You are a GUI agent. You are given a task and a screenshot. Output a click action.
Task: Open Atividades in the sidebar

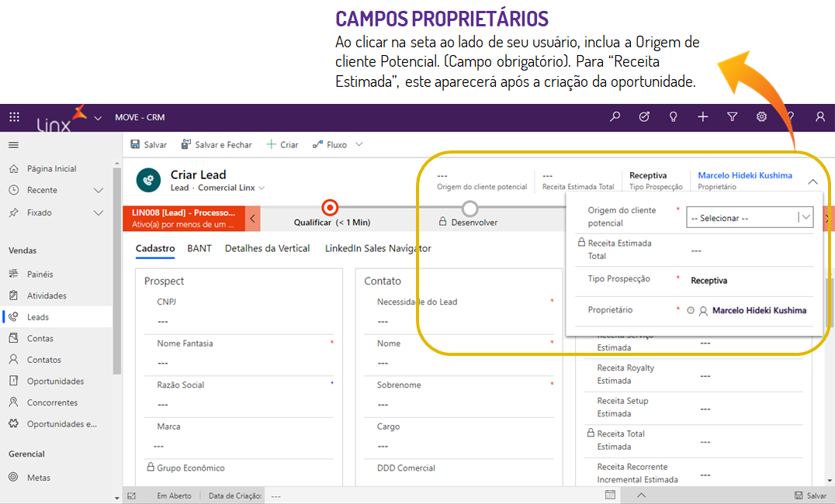56,295
